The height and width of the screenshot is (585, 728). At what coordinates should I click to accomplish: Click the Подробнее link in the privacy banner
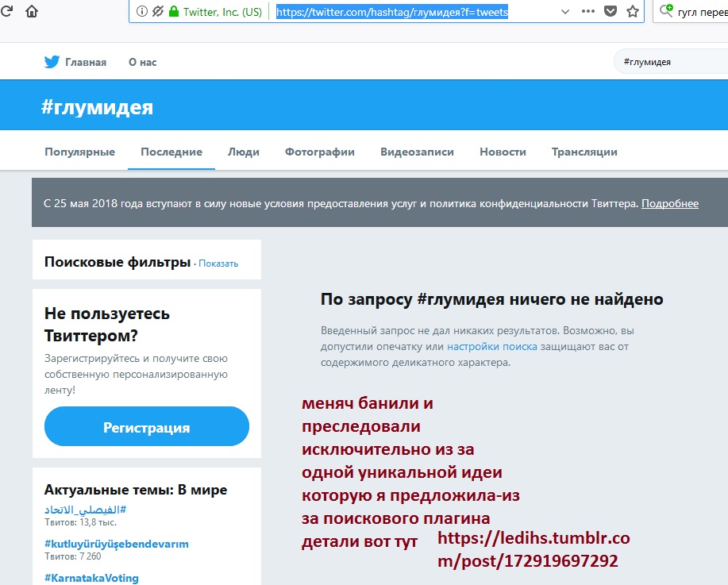pyautogui.click(x=669, y=203)
